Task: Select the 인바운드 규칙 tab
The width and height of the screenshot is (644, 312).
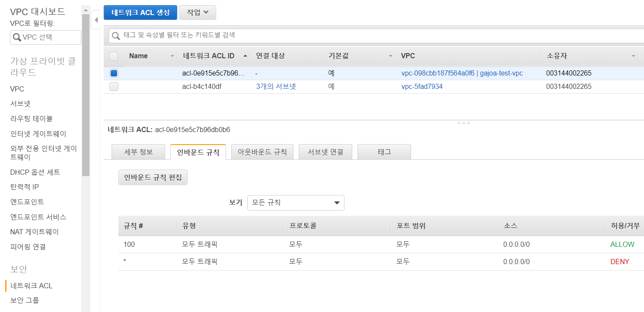Action: pyautogui.click(x=198, y=152)
